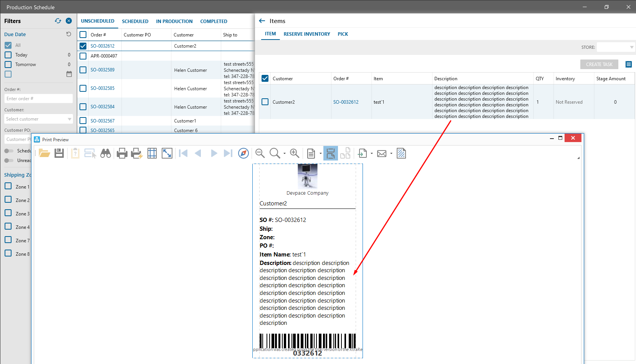Screen dimensions: 636x364
Task: Toggle continuous scrolling in Print Preview
Action: 331,154
